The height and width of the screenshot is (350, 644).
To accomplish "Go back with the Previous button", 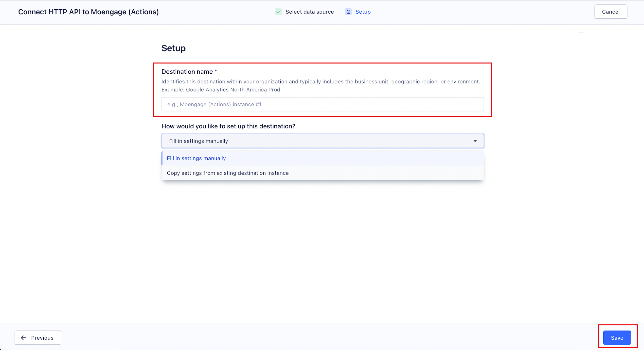I will (x=38, y=338).
